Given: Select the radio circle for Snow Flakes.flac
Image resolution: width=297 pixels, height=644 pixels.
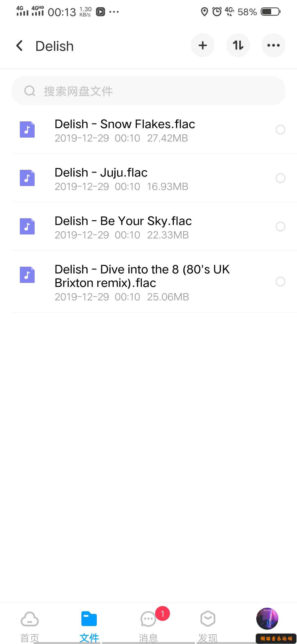Looking at the screenshot, I should tap(280, 130).
